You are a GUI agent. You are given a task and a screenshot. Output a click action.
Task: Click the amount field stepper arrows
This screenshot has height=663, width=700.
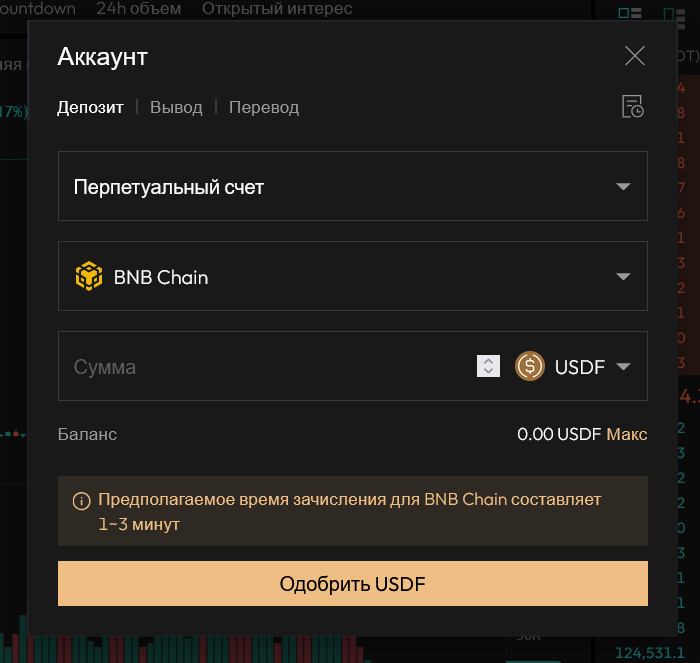tap(488, 366)
